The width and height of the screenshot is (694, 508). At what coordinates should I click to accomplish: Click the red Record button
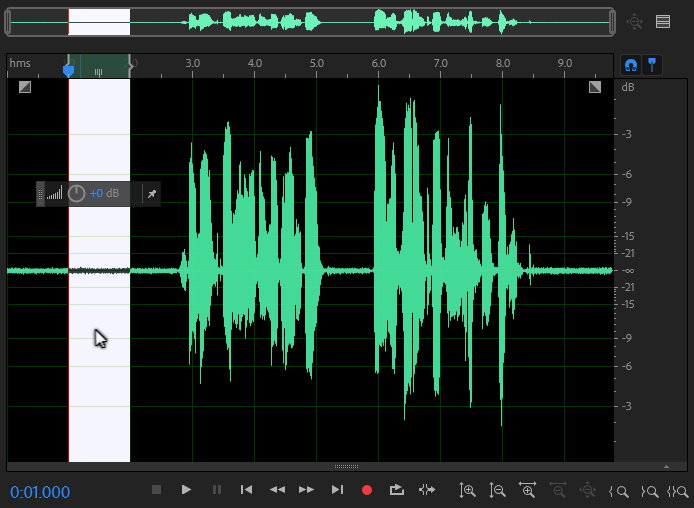[x=367, y=490]
